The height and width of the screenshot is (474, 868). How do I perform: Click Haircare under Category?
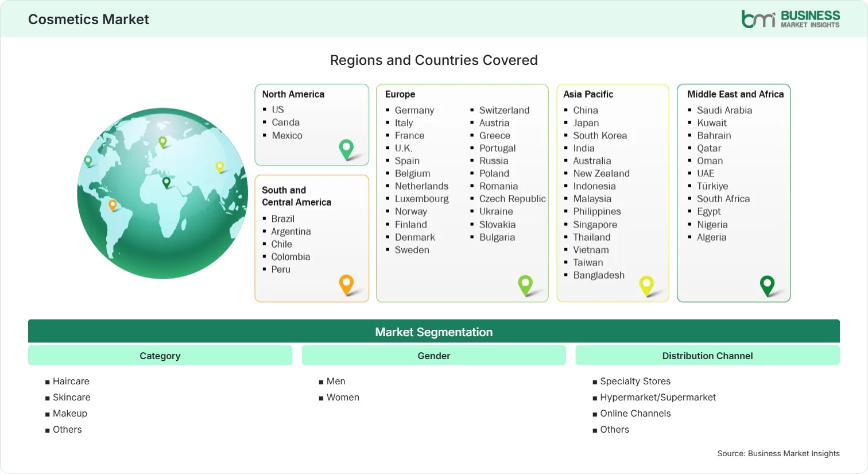point(71,381)
